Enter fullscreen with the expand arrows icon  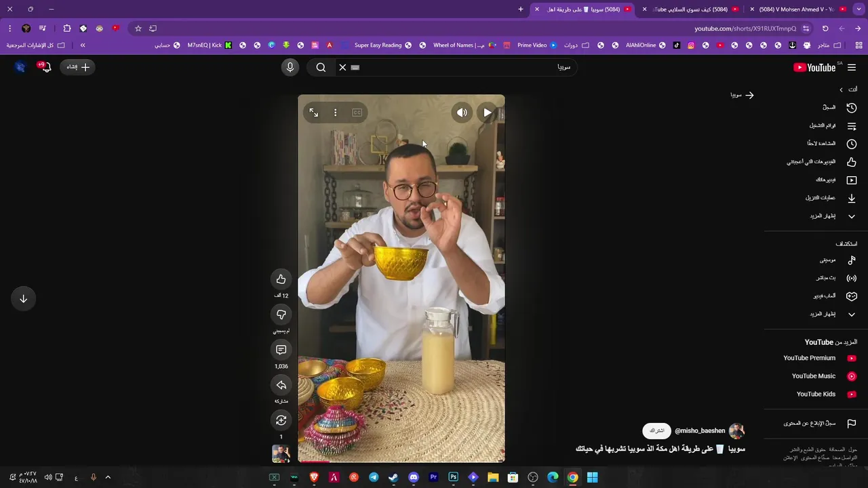click(x=313, y=113)
